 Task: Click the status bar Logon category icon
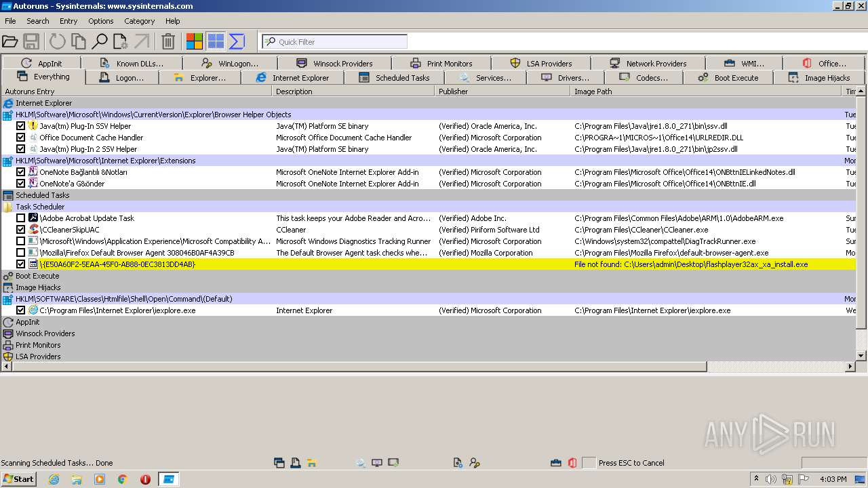click(x=296, y=463)
